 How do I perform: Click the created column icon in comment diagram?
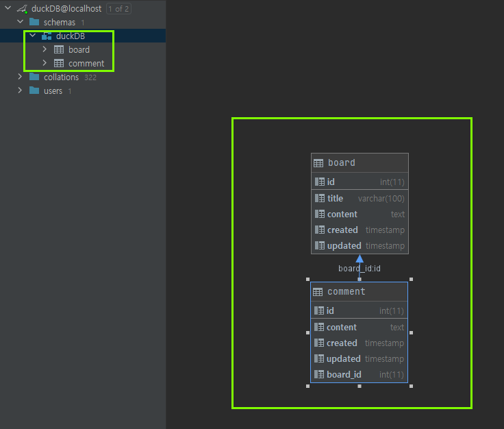click(319, 343)
